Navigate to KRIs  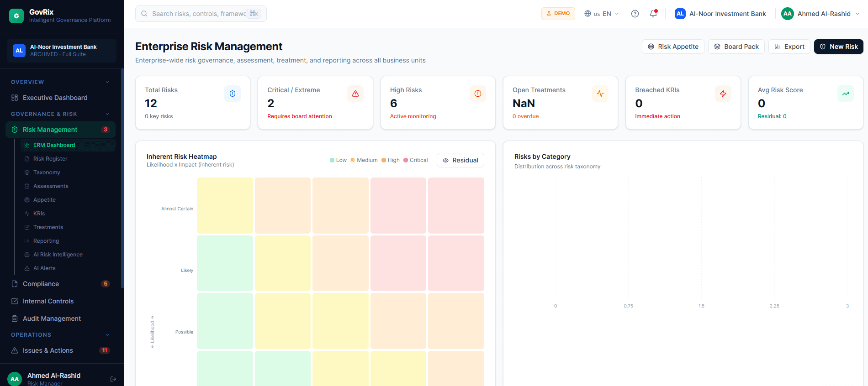[68, 214]
